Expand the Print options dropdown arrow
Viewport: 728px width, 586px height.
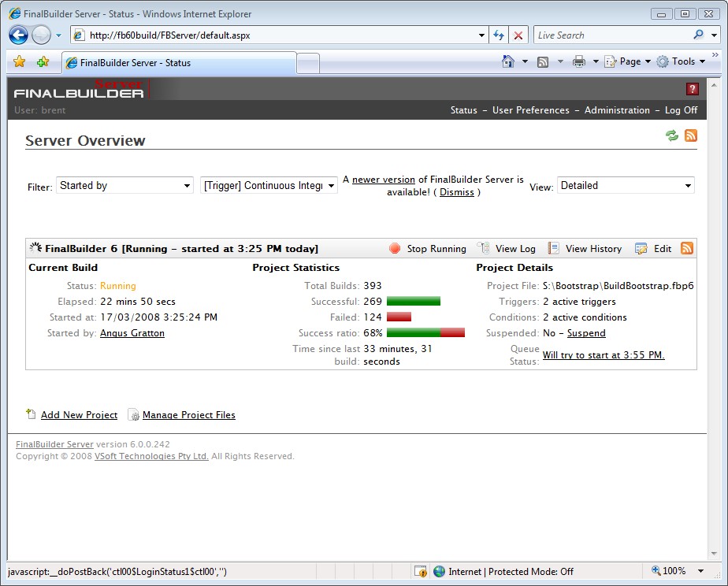(595, 61)
